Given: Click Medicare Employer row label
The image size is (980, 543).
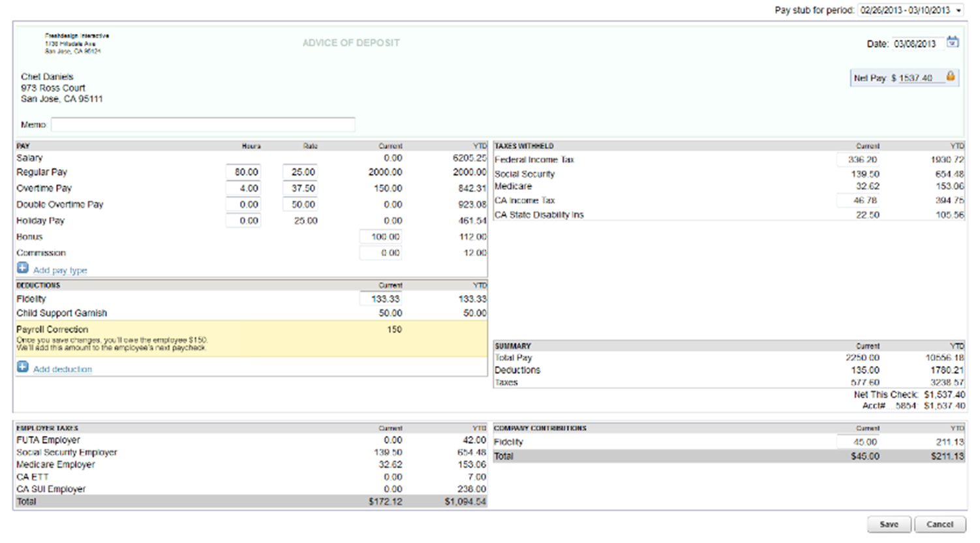Looking at the screenshot, I should (x=55, y=464).
